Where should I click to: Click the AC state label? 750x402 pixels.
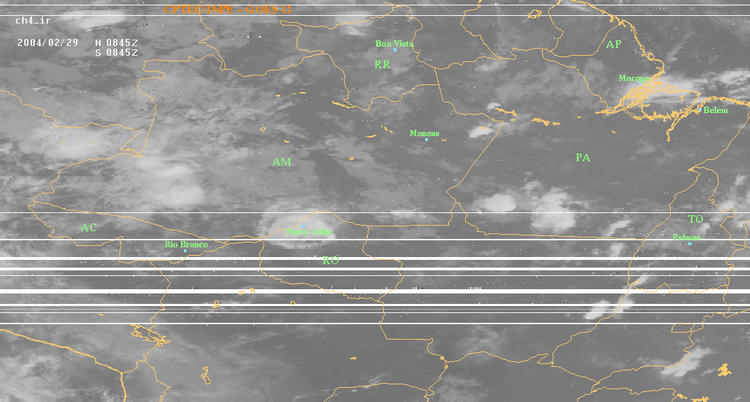(88, 228)
